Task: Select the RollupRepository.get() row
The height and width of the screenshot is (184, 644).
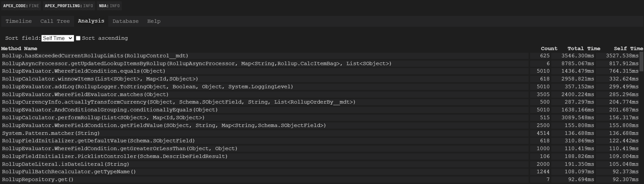Action: pyautogui.click(x=320, y=179)
